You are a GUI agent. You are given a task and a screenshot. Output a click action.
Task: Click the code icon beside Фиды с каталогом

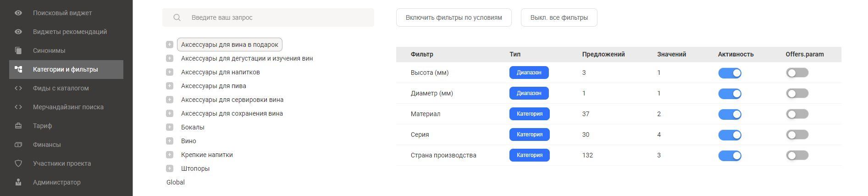[18, 88]
